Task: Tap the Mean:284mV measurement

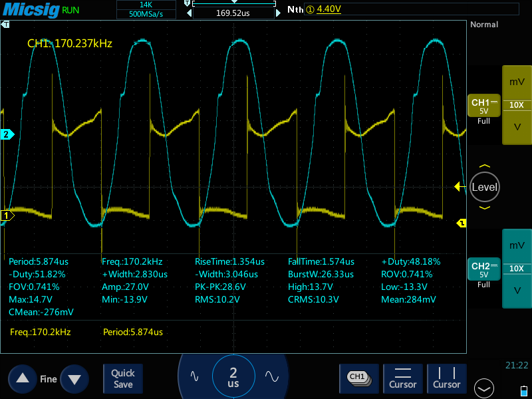Action: [408, 300]
